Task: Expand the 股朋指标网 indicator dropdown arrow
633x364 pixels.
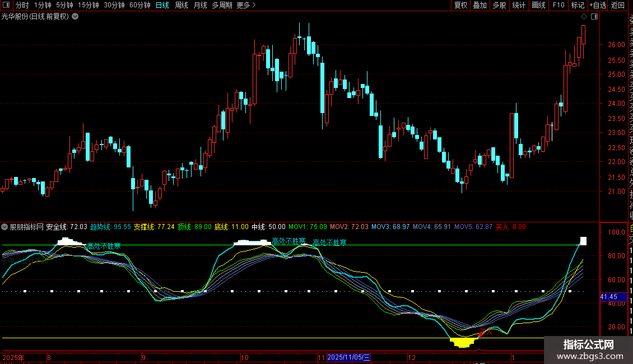Action: [x=5, y=227]
